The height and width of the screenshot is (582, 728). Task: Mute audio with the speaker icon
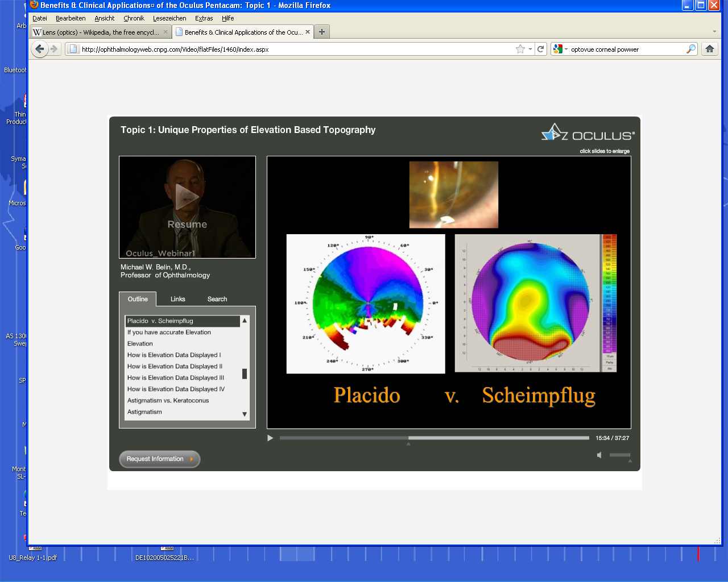coord(599,455)
